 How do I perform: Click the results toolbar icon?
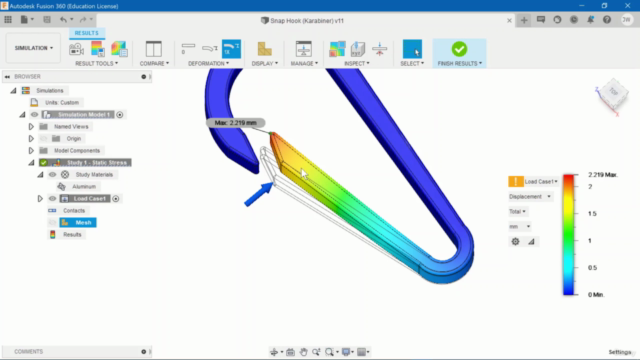tap(119, 49)
